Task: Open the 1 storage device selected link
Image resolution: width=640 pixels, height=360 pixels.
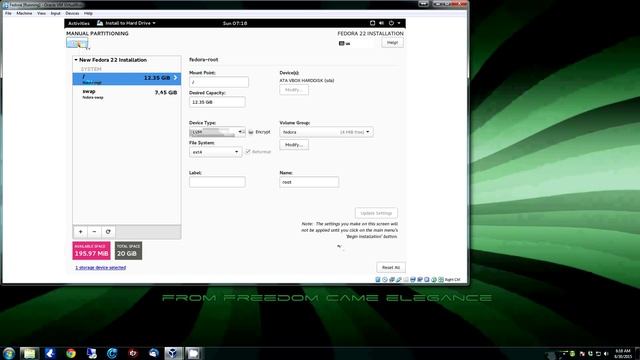Action: 100,268
